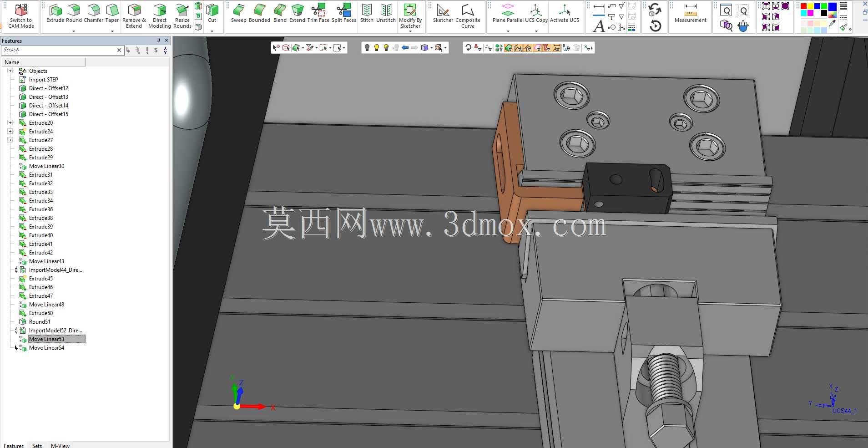
Task: Click the zoom window magnifier icon
Action: [x=743, y=10]
